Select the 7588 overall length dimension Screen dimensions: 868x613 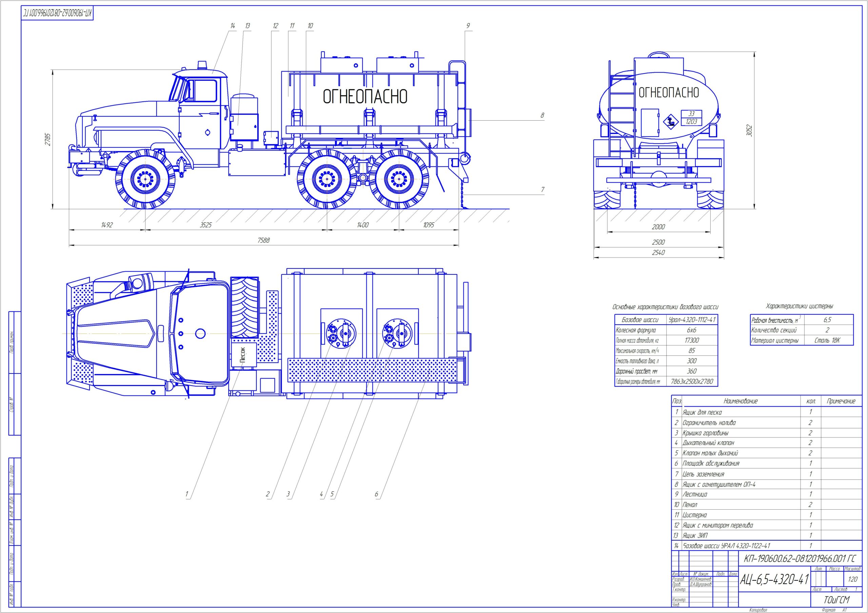[x=263, y=240]
